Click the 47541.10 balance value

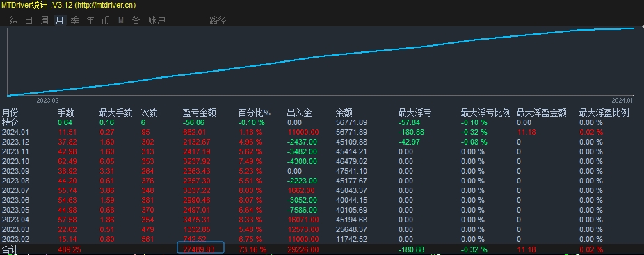click(x=351, y=171)
